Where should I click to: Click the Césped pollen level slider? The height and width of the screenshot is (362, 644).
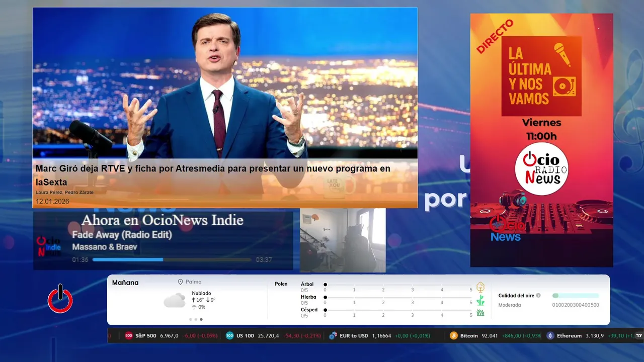click(x=398, y=310)
